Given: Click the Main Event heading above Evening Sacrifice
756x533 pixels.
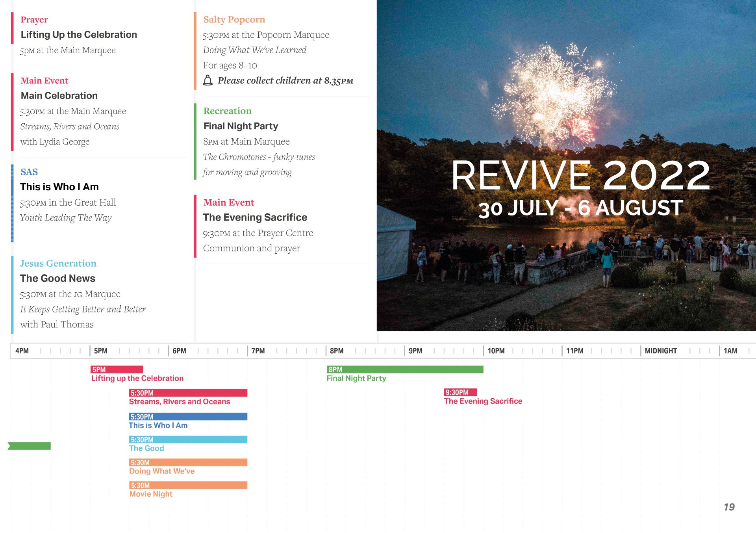Looking at the screenshot, I should pos(229,202).
